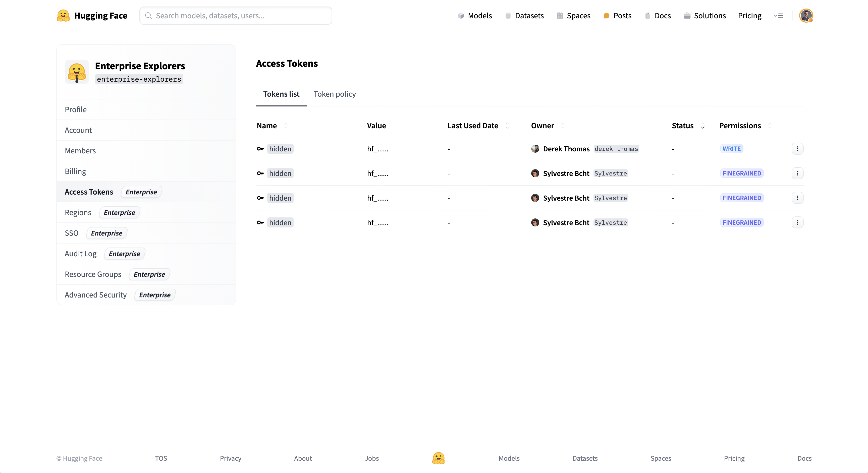Sort tokens by Permissions column
The image size is (868, 473).
tap(770, 126)
